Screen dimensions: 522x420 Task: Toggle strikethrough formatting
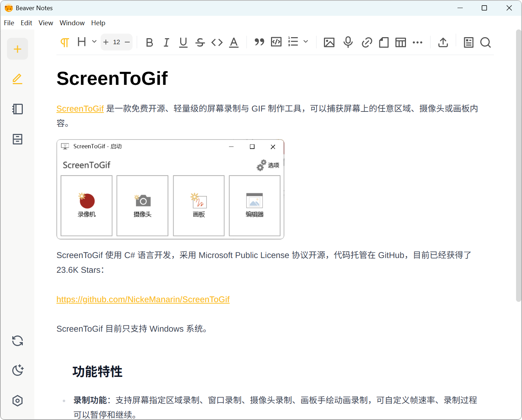click(200, 42)
